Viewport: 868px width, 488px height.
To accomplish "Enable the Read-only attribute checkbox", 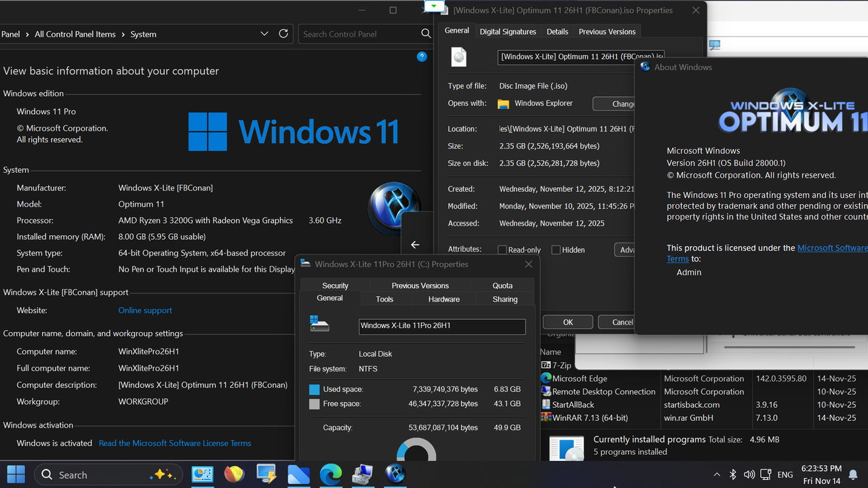I will point(502,249).
